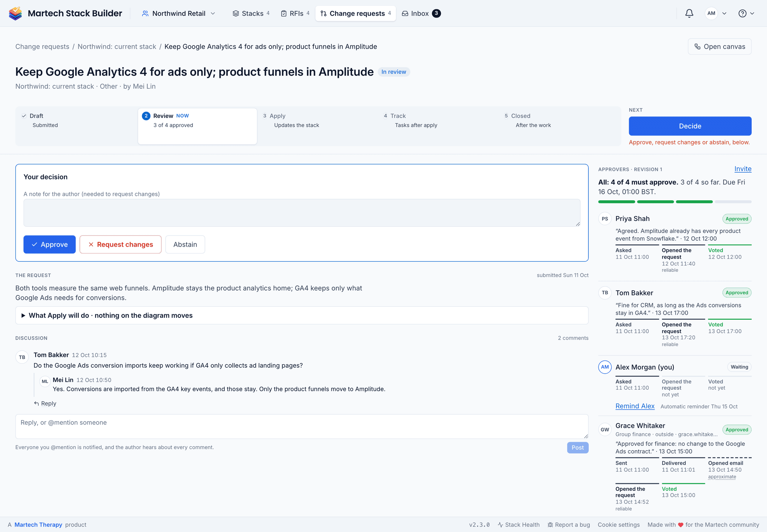Open the Northwind Retail workspace switcher
The image size is (767, 532).
click(179, 13)
